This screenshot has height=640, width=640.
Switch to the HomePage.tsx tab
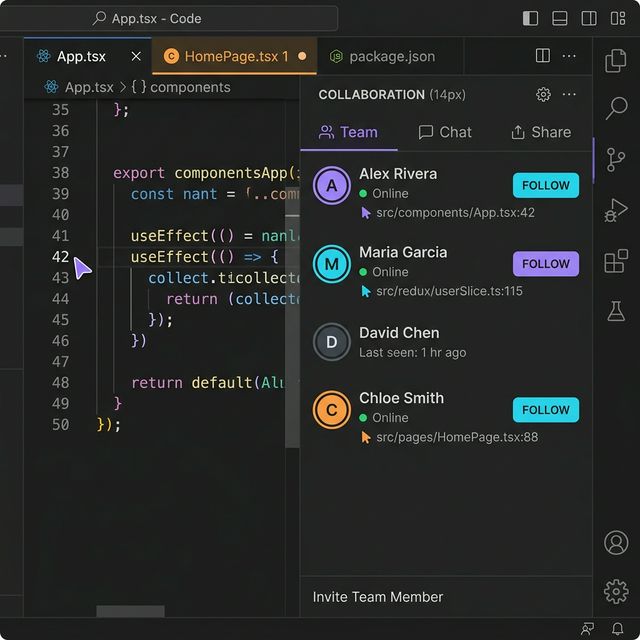point(234,56)
